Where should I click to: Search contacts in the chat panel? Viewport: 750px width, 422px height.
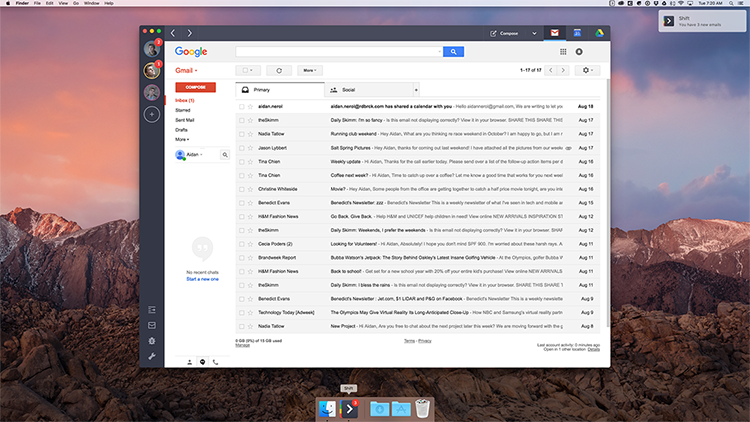225,155
